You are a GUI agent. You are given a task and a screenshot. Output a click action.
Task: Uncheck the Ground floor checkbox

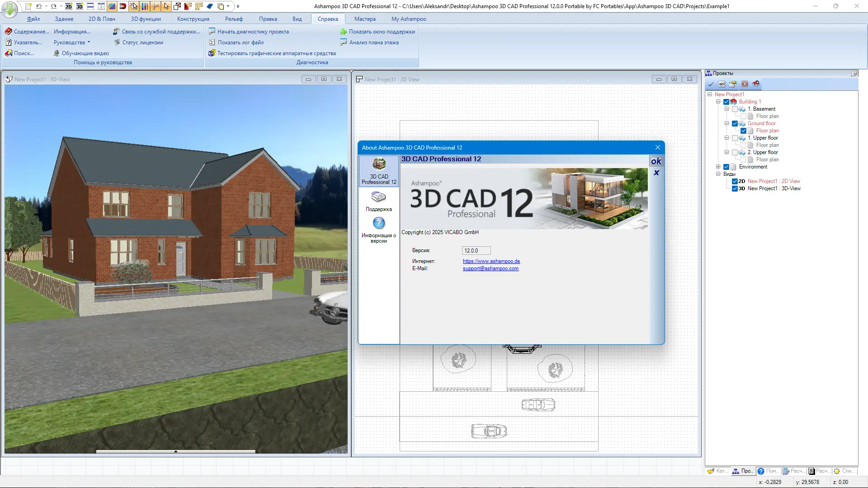click(735, 123)
